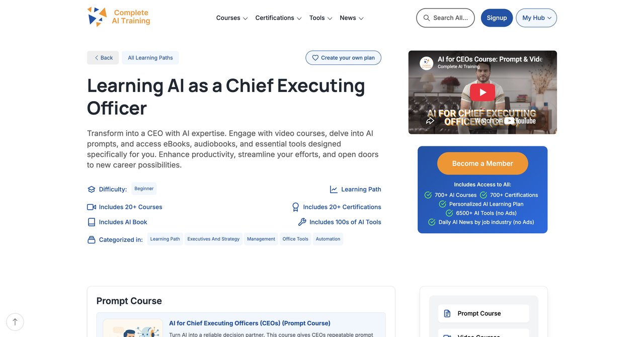Click the checkmark beside 6500+ AI Tools

(450, 213)
